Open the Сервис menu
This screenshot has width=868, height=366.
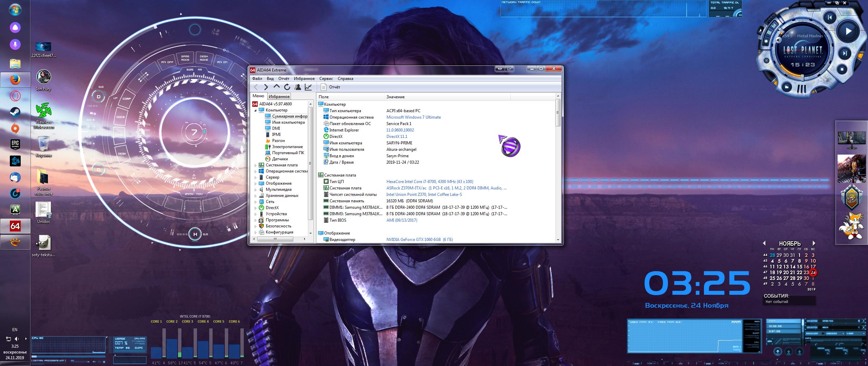[x=326, y=79]
